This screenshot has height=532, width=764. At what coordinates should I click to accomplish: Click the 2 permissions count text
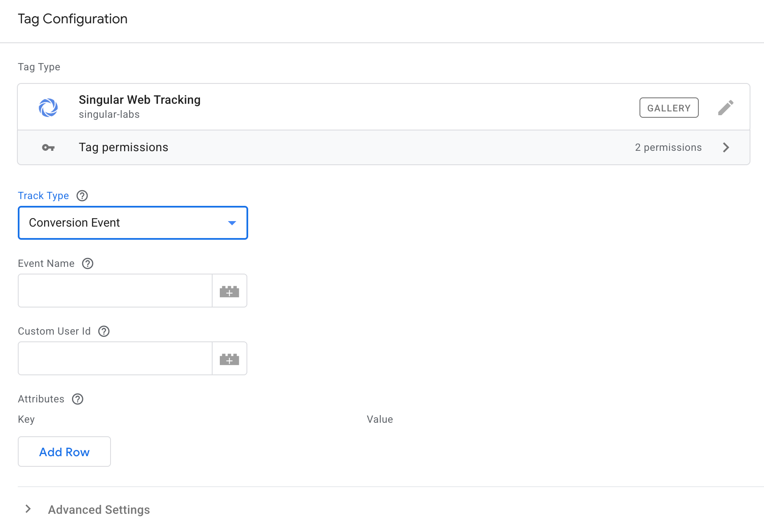coord(668,147)
